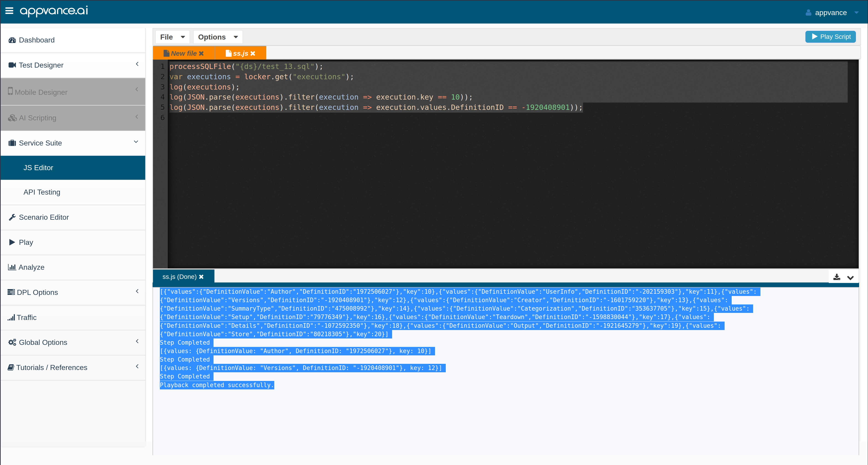Expand the AI Scripting submenu chevron

(137, 116)
